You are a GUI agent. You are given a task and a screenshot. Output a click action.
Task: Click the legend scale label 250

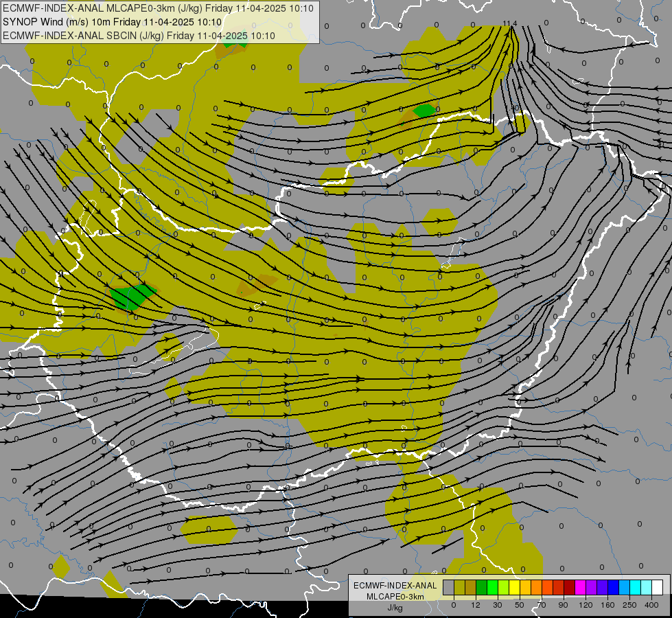[x=629, y=605]
